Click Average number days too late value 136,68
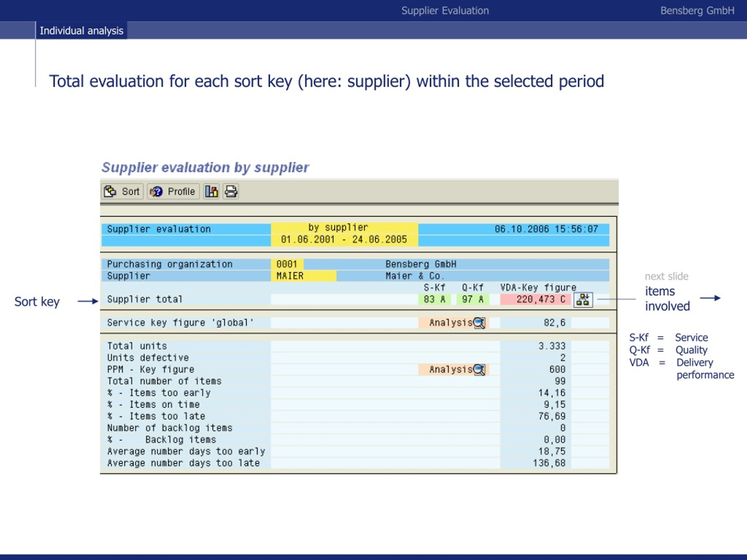Image resolution: width=747 pixels, height=560 pixels. click(x=549, y=463)
